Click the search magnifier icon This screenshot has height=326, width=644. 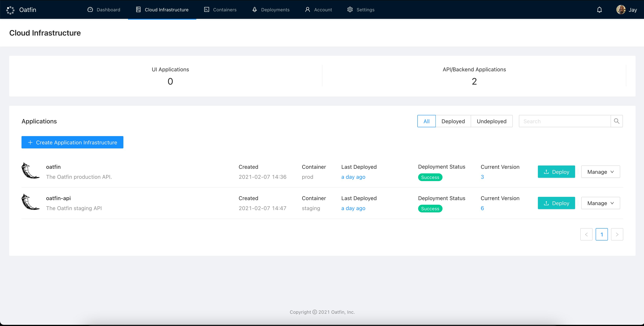[617, 121]
